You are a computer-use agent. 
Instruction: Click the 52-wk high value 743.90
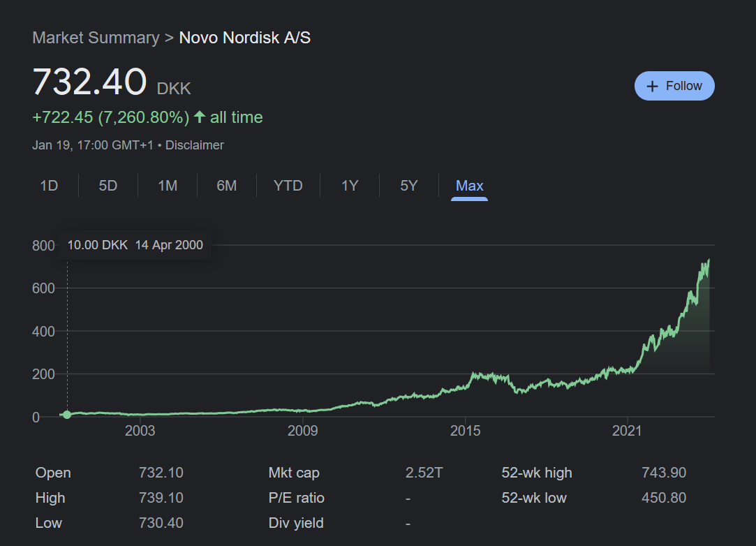664,473
